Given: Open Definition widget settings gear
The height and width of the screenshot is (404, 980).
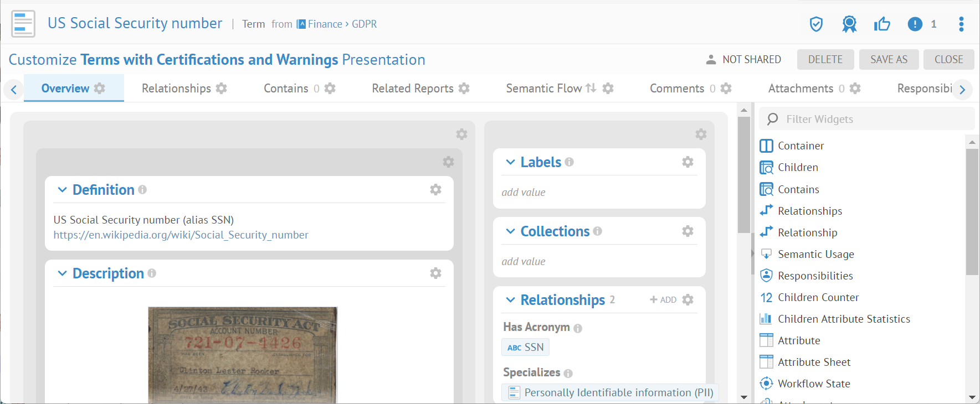Looking at the screenshot, I should click(436, 190).
